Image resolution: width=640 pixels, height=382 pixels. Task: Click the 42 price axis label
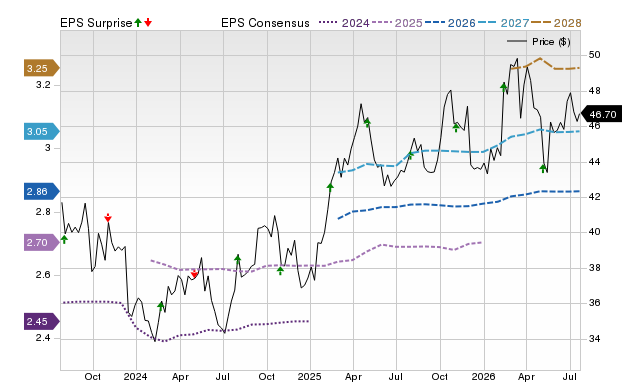595,197
